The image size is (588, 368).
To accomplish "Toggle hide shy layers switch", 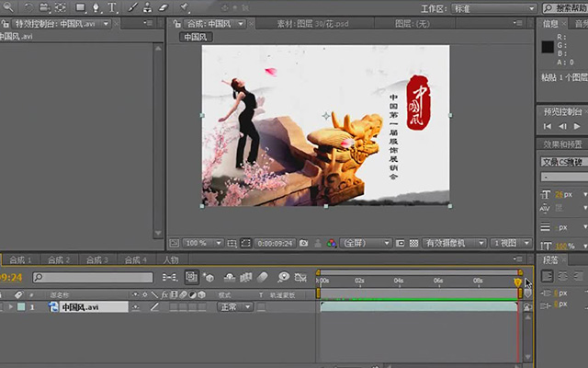I will (x=230, y=278).
